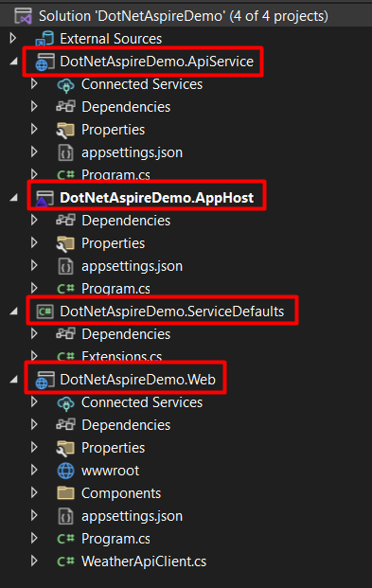
Task: Select Extensions.cs in ServiceDefaults
Action: [121, 356]
